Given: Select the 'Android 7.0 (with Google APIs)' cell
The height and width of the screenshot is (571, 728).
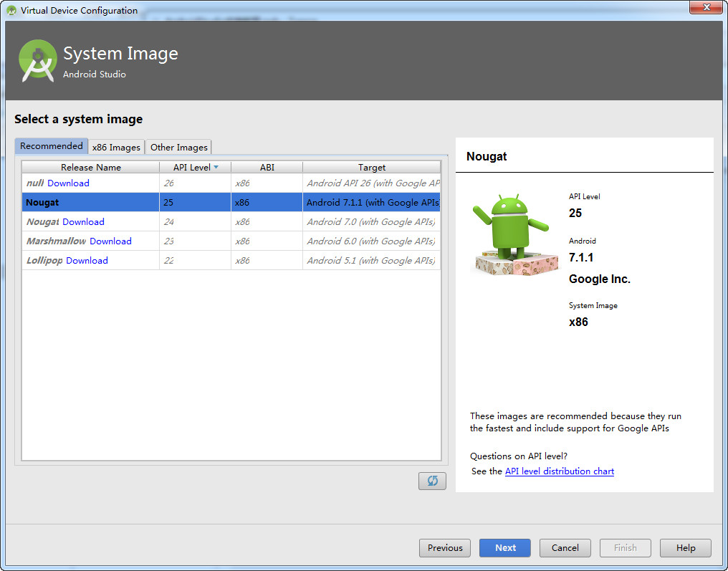Looking at the screenshot, I should (371, 222).
